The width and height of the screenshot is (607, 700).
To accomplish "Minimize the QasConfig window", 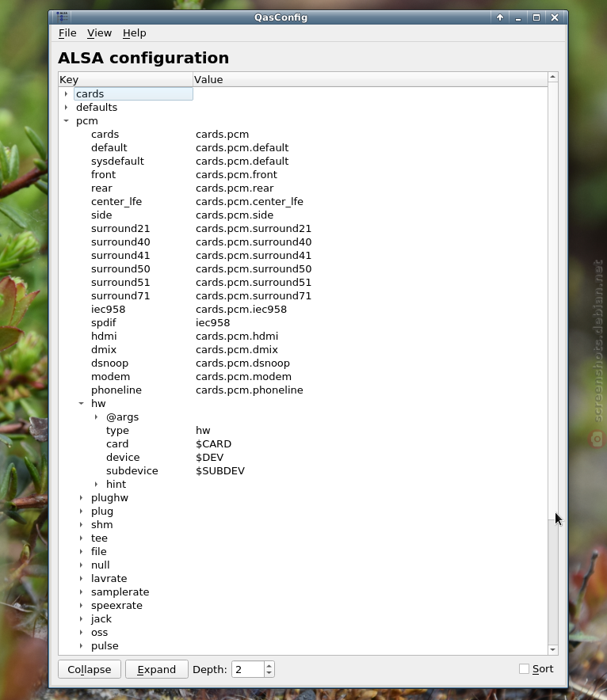I will tap(518, 17).
